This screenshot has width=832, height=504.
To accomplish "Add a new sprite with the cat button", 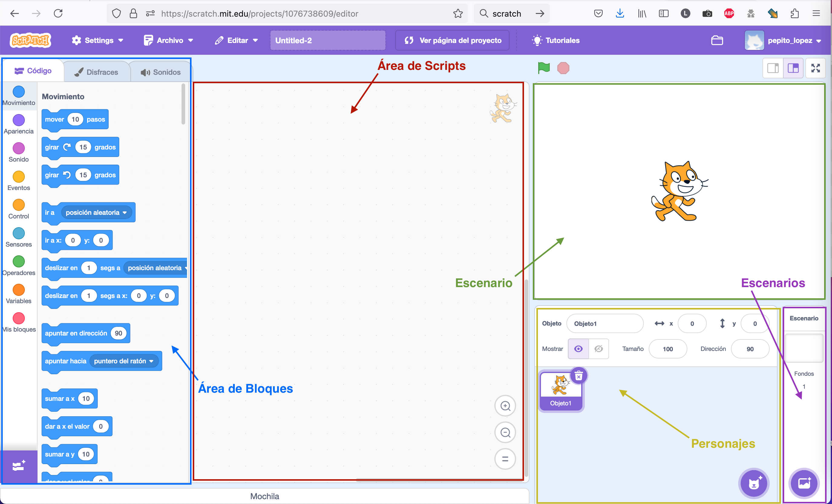I will pos(754,483).
